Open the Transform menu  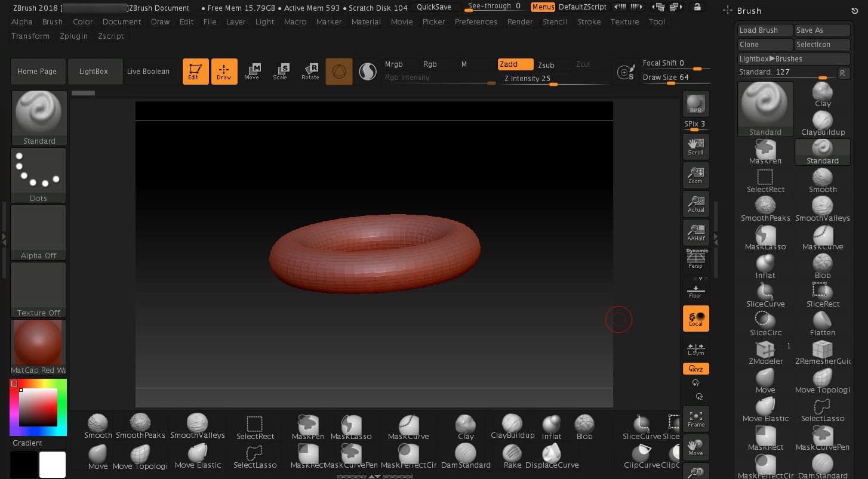[30, 36]
